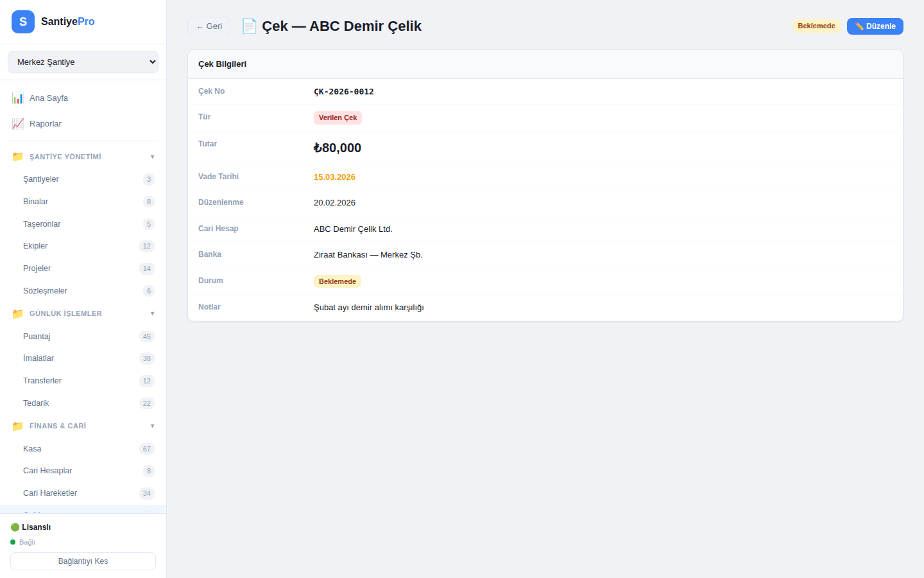Click the green Lisanslı status icon
924x578 pixels.
[15, 527]
